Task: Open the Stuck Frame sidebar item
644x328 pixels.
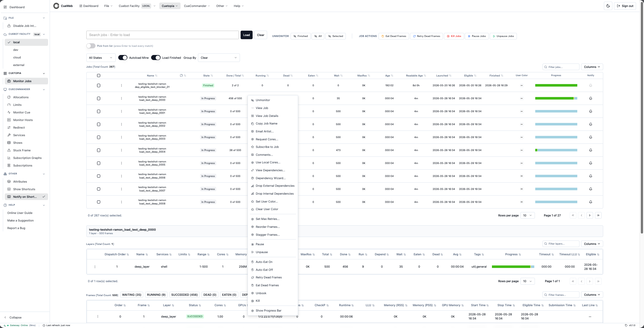Action: point(22,150)
